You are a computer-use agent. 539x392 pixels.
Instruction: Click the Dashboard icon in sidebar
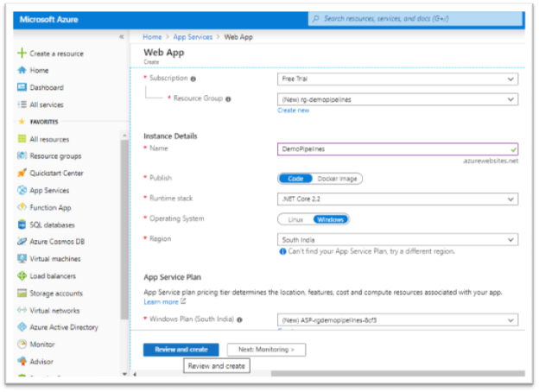tap(22, 87)
